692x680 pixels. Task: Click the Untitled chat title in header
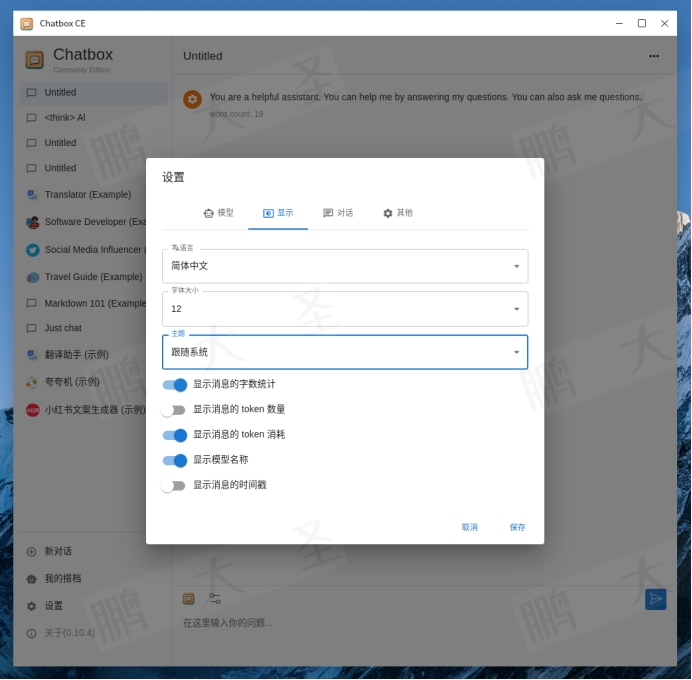click(x=203, y=56)
